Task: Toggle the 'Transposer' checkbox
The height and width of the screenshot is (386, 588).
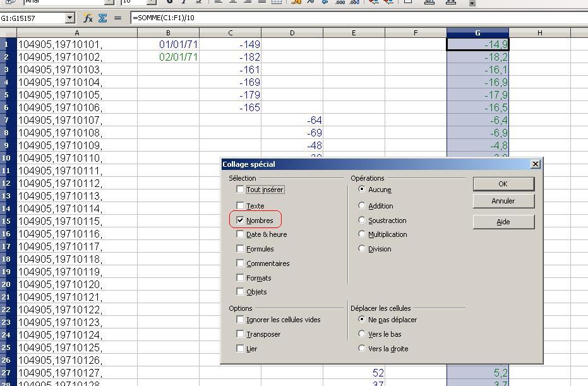Action: 240,334
